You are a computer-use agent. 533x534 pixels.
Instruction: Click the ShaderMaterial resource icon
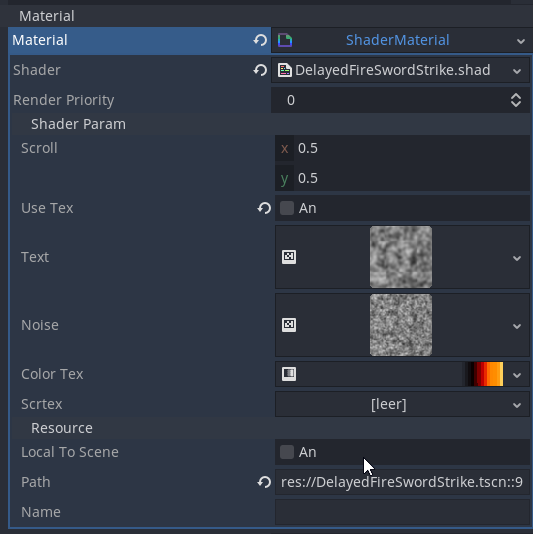pyautogui.click(x=285, y=40)
